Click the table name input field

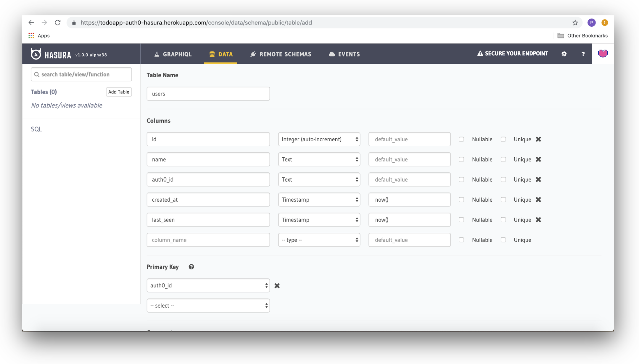(x=208, y=93)
